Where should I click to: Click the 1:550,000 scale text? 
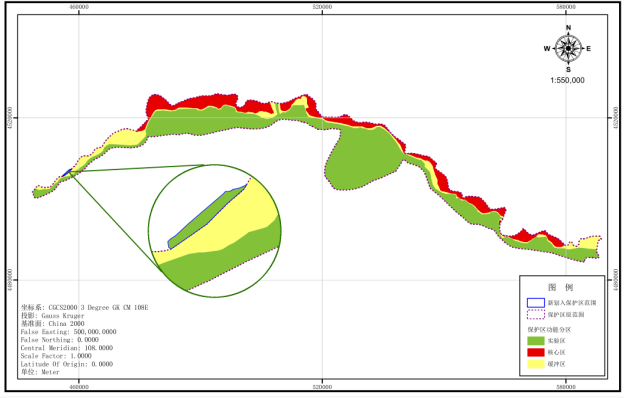pos(567,80)
